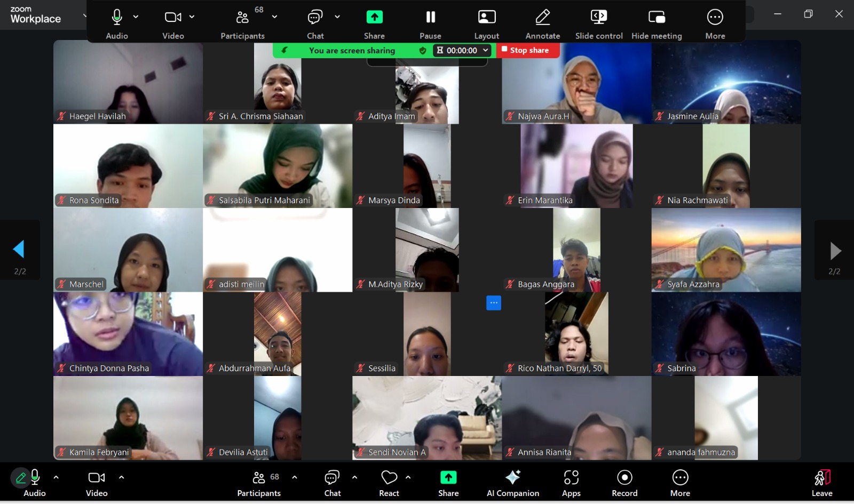Click the Hide meeting icon

[656, 18]
